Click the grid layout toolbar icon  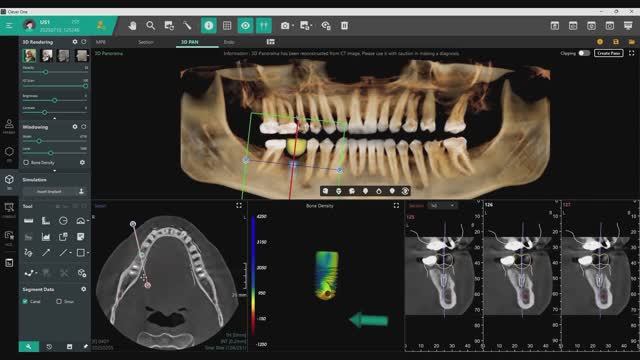[x=227, y=26]
